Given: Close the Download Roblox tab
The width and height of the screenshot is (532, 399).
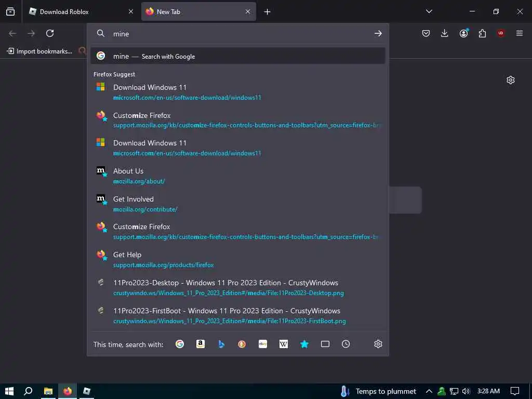Looking at the screenshot, I should pos(131,11).
